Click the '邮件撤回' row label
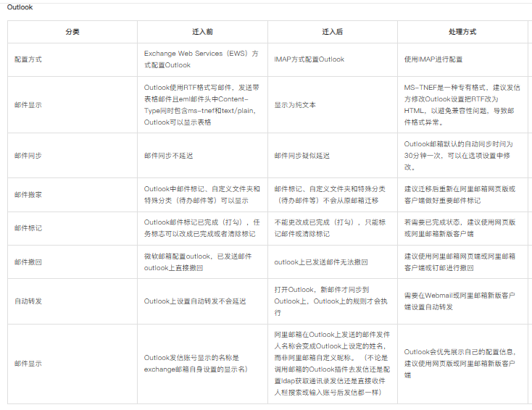Screen dimensions: 532x410 pyautogui.click(x=28, y=262)
